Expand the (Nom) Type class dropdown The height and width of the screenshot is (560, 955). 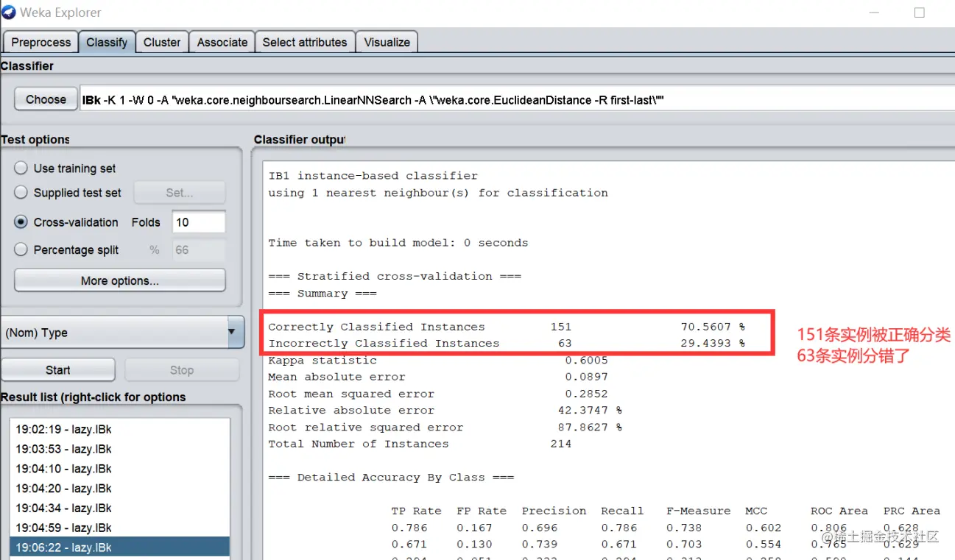[122, 333]
